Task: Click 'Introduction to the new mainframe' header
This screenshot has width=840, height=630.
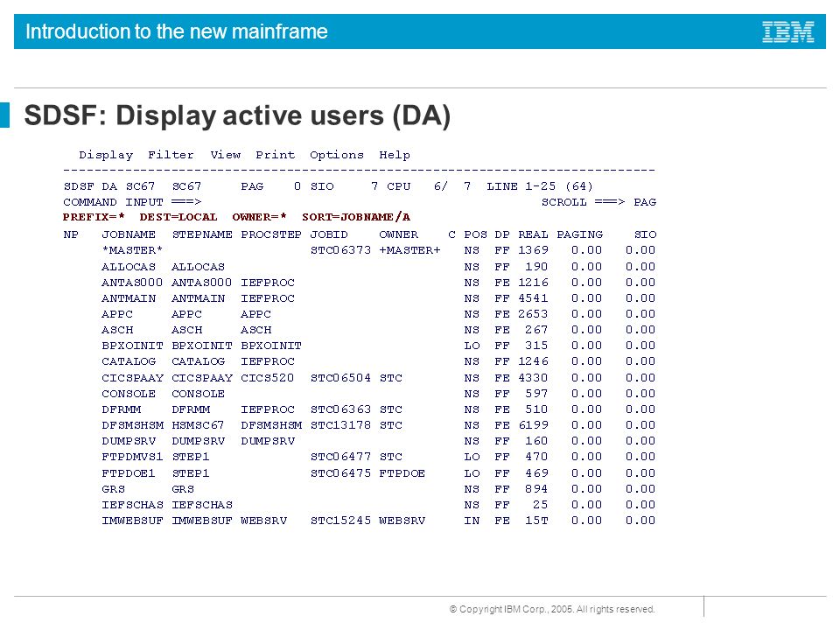Action: (x=176, y=31)
